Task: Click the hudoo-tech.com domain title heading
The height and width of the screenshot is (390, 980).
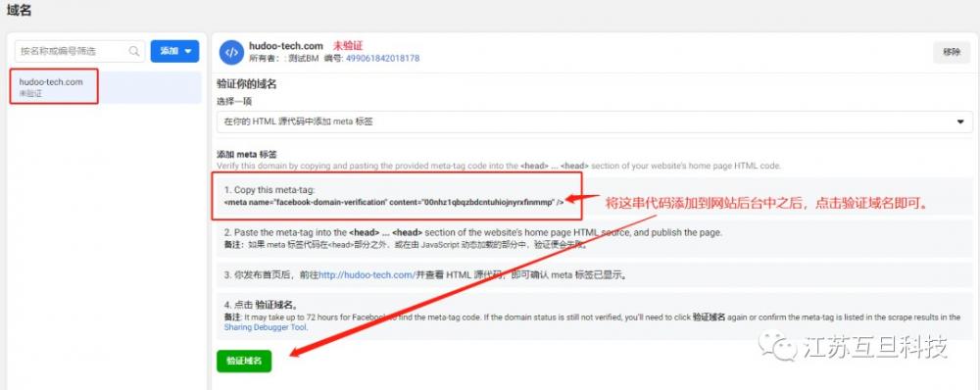Action: (285, 46)
